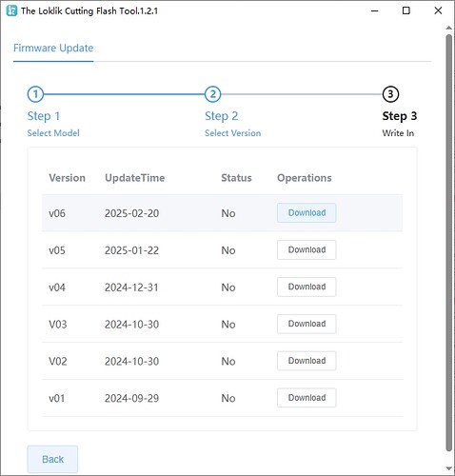This screenshot has height=476, width=455.
Task: Click the scrollbar up arrow
Action: (448, 28)
